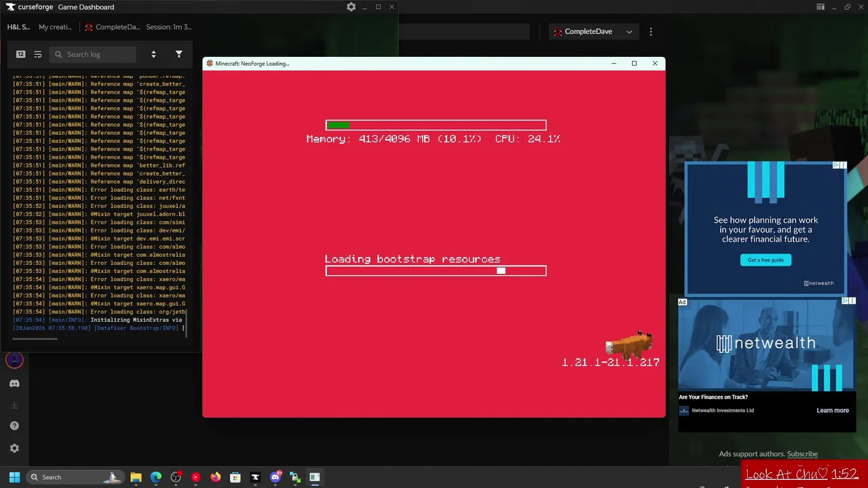Viewport: 868px width, 488px height.
Task: Open Discord link in CurseForge sidebar
Action: click(14, 383)
